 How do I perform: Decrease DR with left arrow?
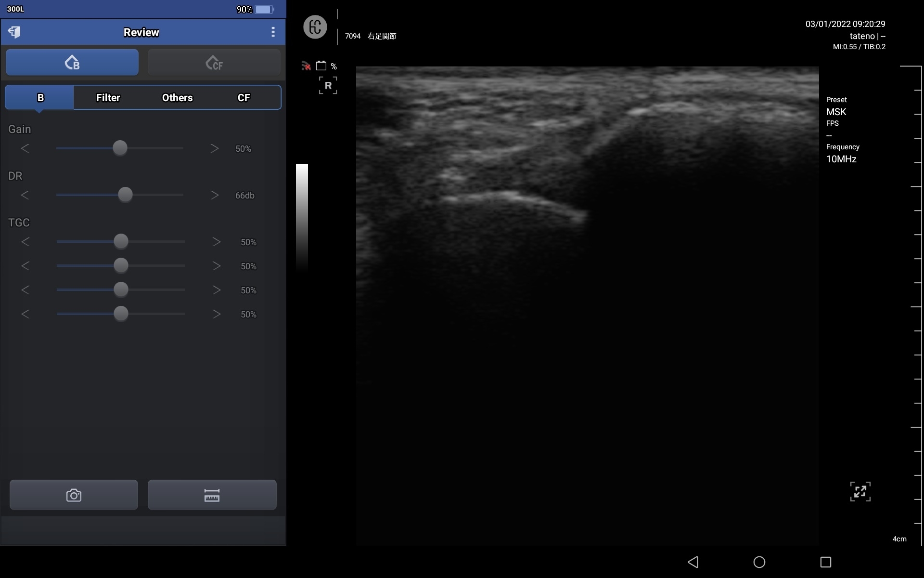25,195
